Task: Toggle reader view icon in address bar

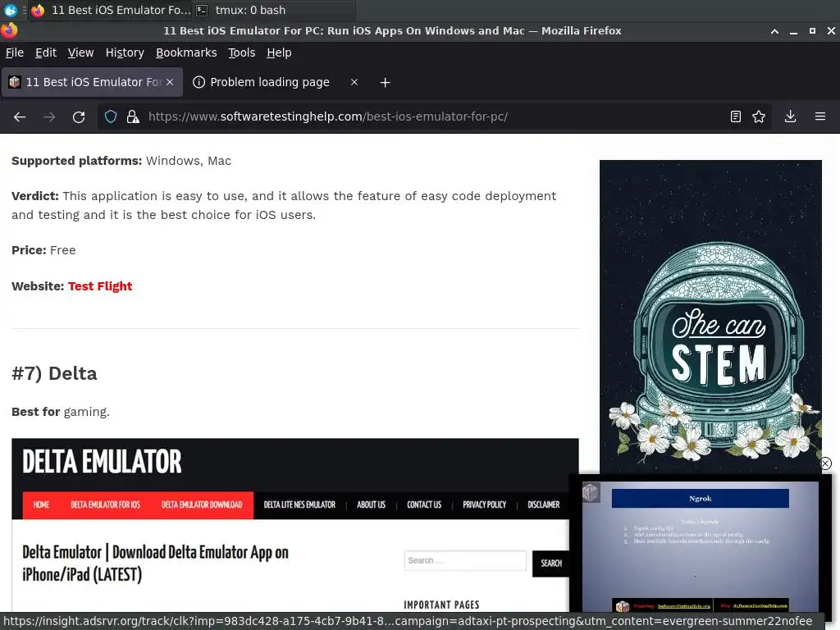Action: (x=736, y=116)
